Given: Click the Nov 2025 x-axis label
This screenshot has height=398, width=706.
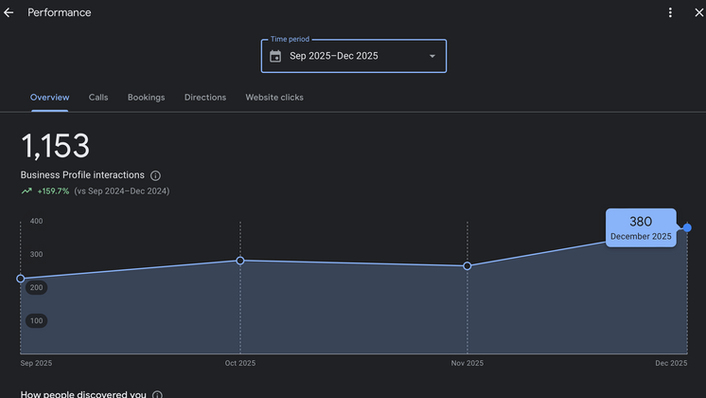Looking at the screenshot, I should [467, 363].
